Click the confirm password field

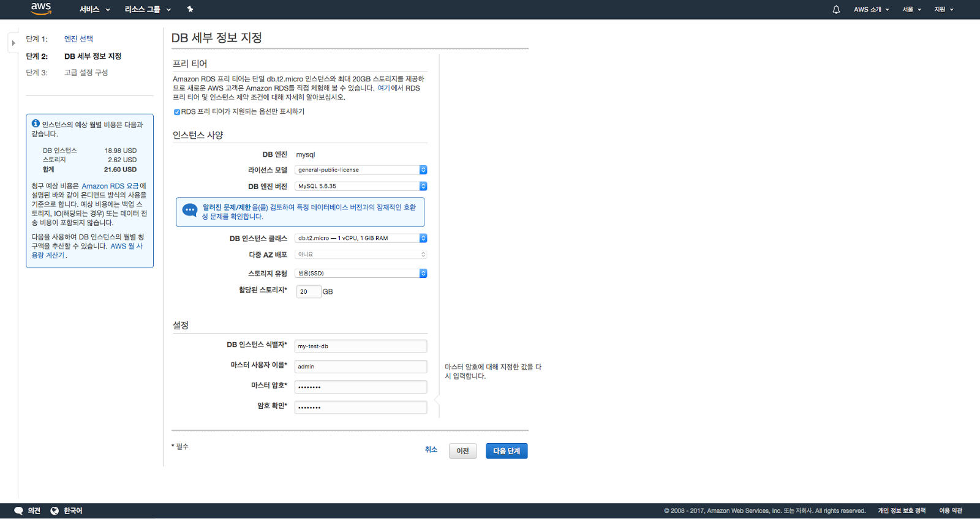click(361, 408)
